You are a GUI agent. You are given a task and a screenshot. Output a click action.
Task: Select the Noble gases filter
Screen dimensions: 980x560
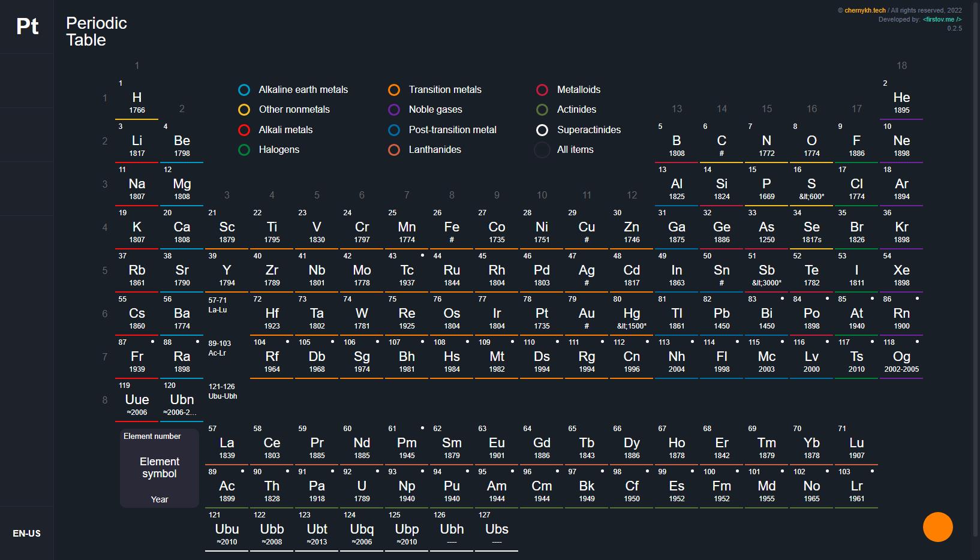click(425, 110)
